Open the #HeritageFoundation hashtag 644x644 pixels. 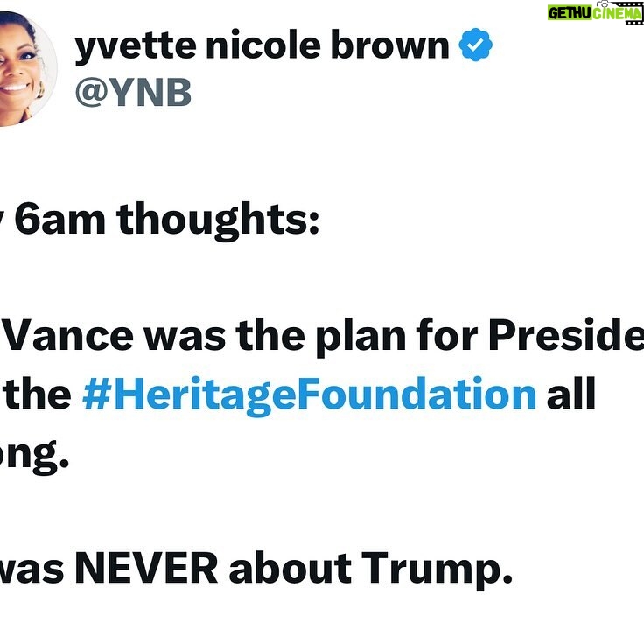point(309,394)
